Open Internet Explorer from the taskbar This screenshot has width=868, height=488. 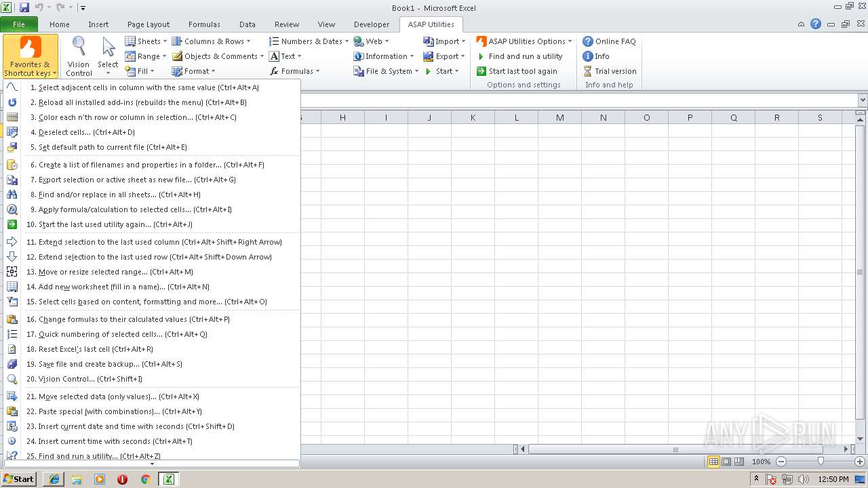(54, 479)
